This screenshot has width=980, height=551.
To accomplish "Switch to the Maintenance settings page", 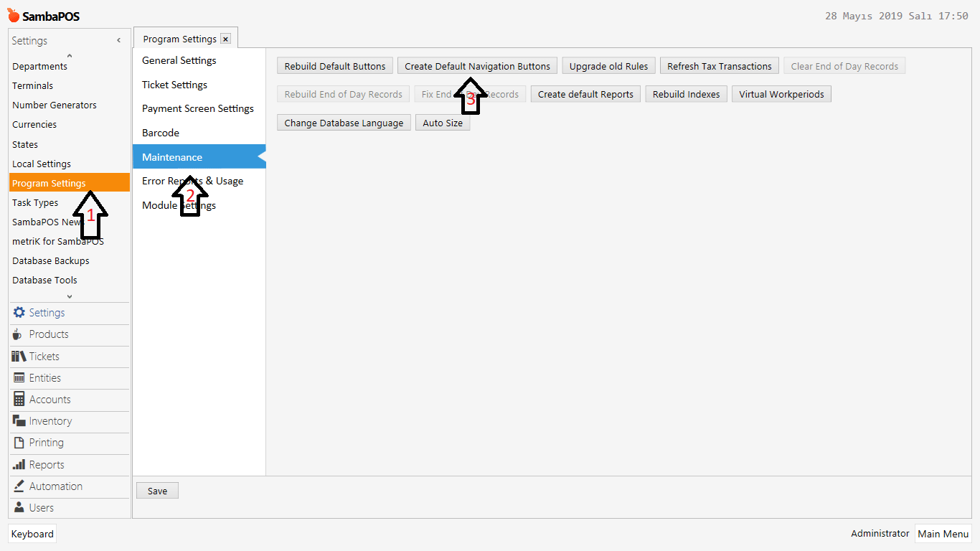I will pos(172,156).
